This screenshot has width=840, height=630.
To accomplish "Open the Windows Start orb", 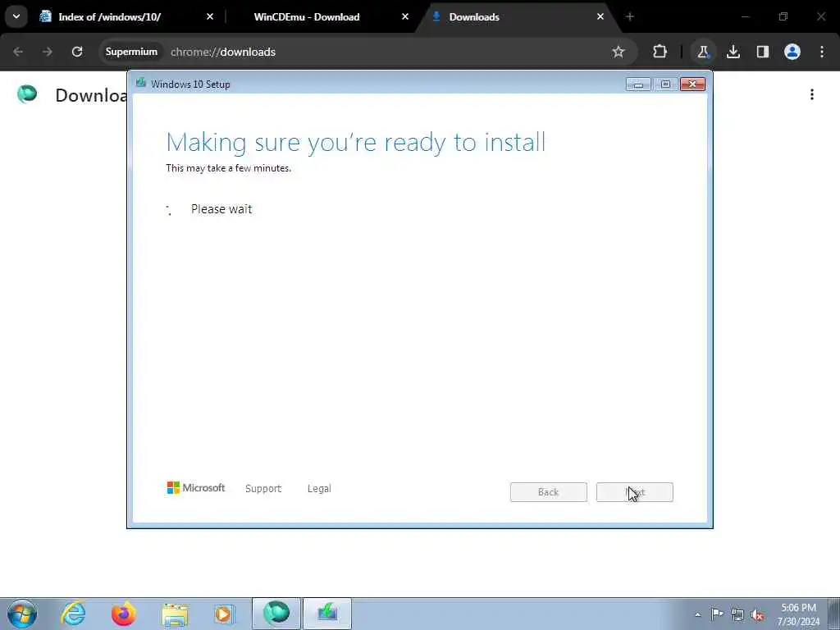I will pos(22,614).
